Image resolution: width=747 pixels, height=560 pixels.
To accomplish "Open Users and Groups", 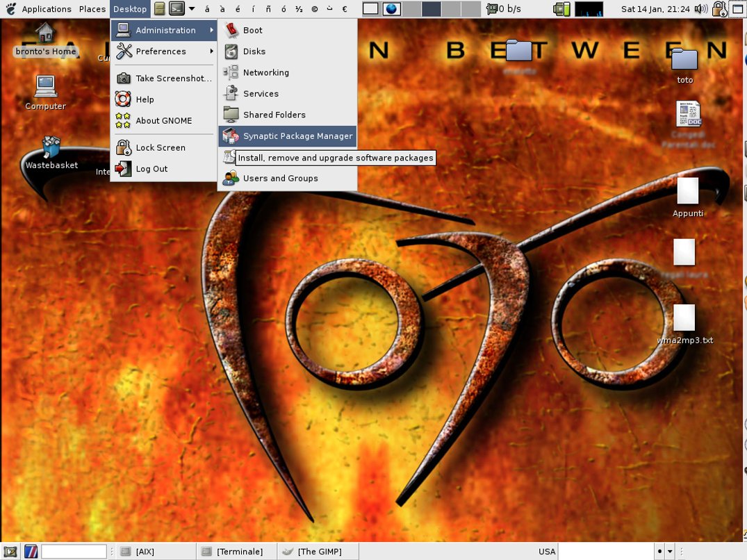I will coord(287,178).
